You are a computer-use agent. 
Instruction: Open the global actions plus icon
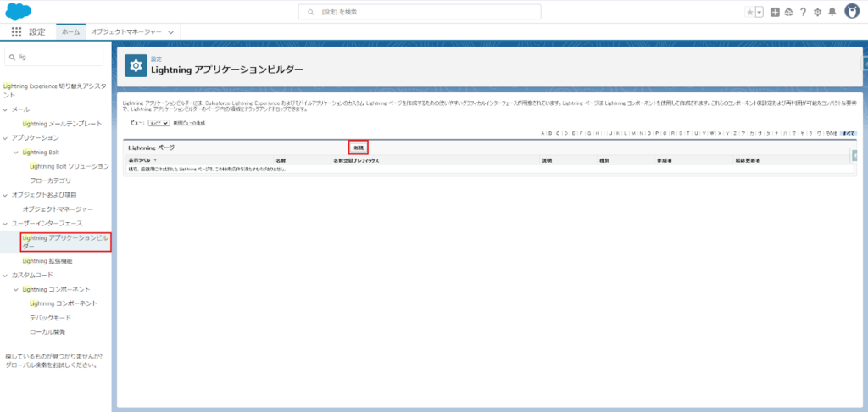775,12
